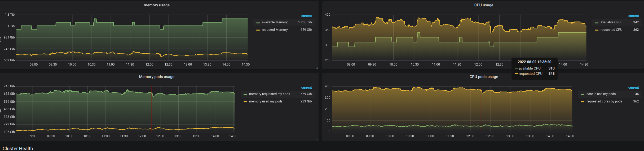The image size is (644, 151).
Task: Sort memory usage legend by current column
Action: coord(306,16)
